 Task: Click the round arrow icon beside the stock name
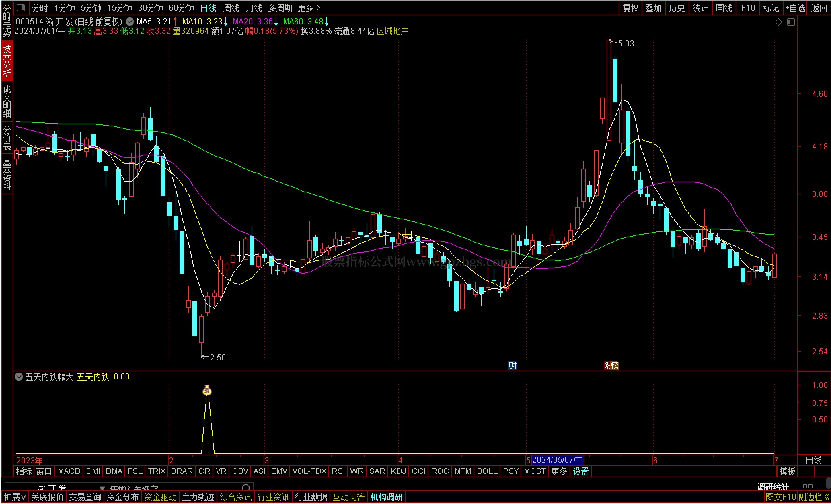click(x=129, y=22)
